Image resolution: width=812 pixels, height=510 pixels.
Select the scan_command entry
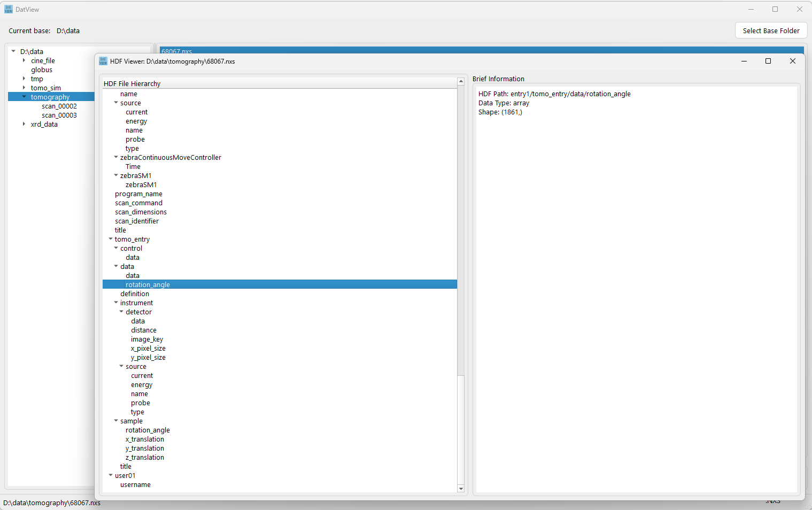coord(138,203)
